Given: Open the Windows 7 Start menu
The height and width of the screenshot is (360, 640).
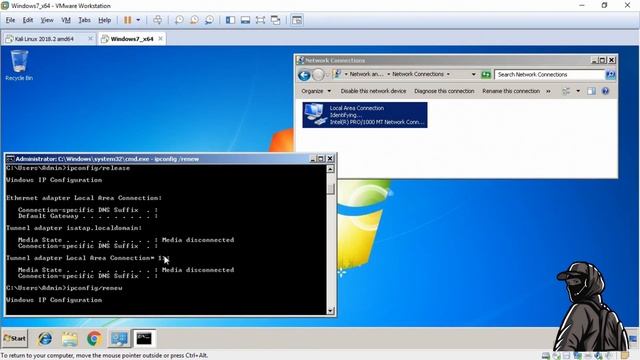Looking at the screenshot, I should (15, 338).
